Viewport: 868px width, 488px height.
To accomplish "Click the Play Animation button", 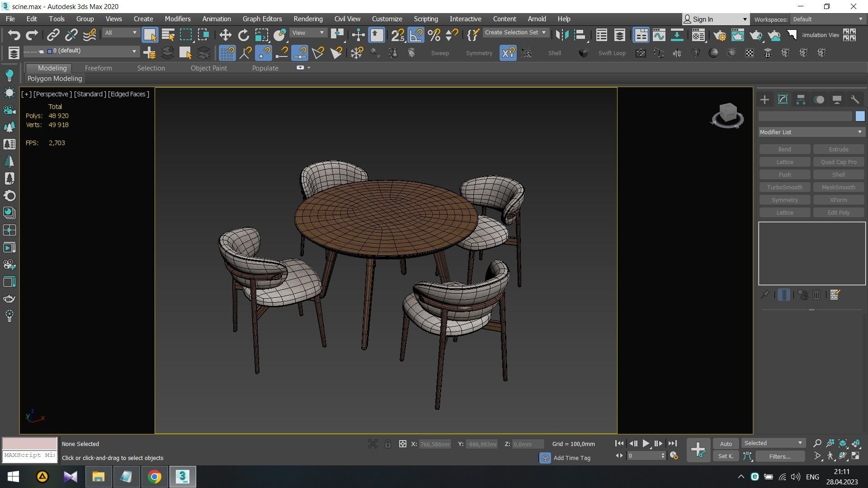I will [646, 444].
